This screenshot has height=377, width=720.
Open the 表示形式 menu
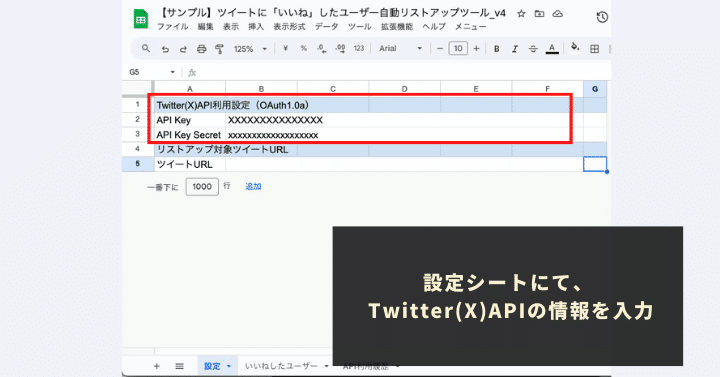tap(289, 27)
